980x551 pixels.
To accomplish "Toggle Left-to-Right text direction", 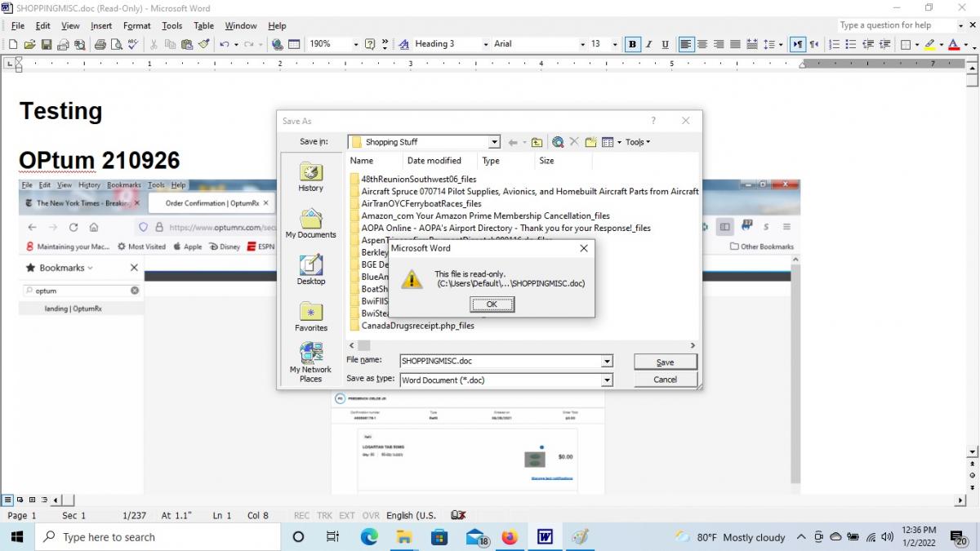I will (798, 44).
